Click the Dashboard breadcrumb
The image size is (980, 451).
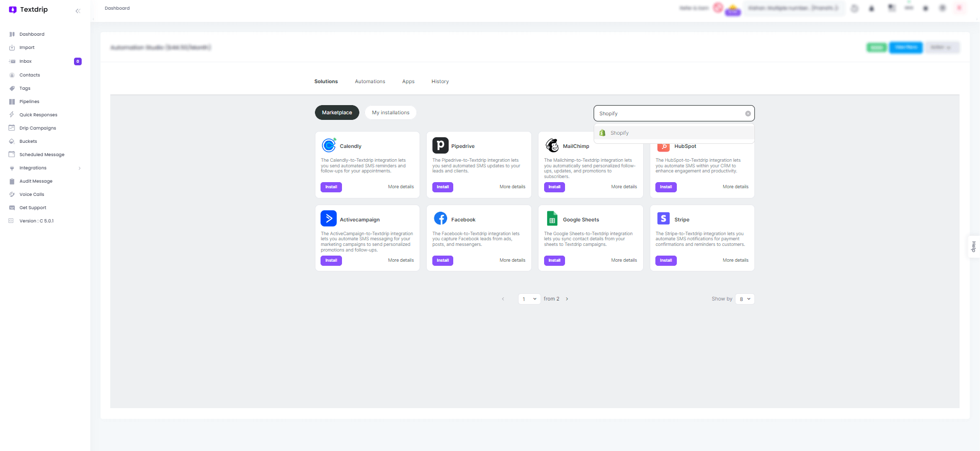coord(117,8)
